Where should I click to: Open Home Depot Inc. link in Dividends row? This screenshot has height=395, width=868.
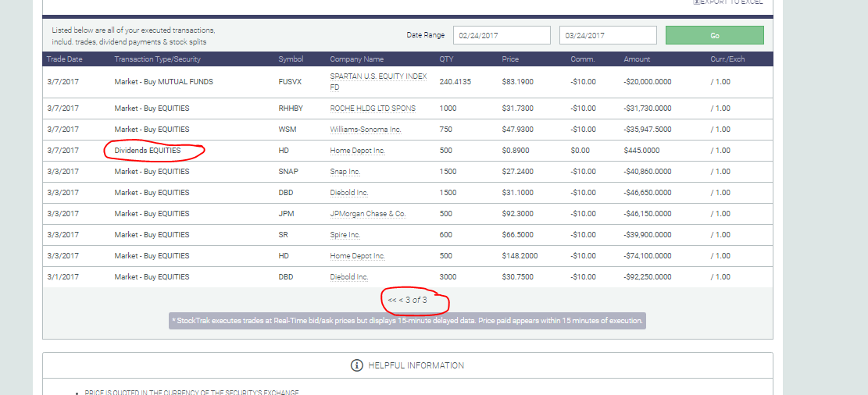pyautogui.click(x=357, y=151)
